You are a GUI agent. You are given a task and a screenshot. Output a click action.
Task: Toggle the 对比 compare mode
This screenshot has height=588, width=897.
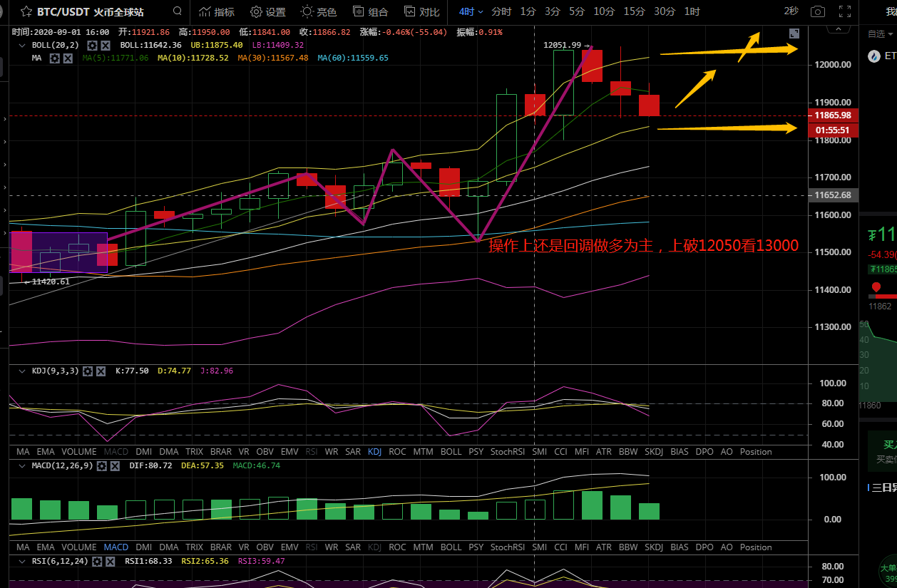click(x=421, y=11)
